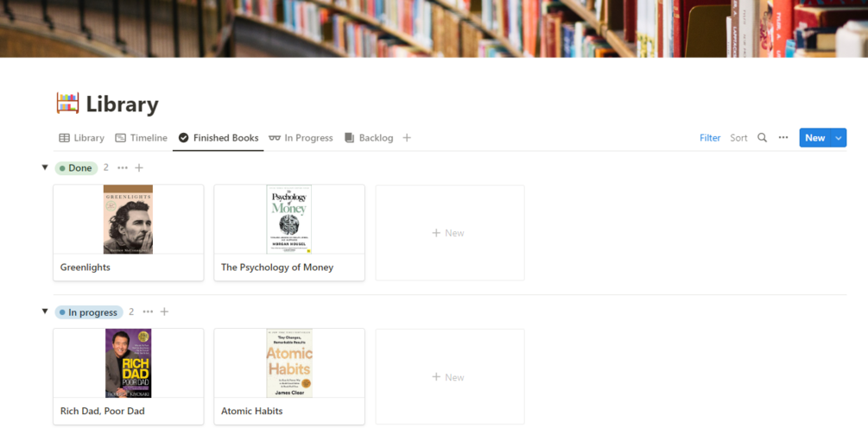This screenshot has height=428, width=868.
Task: Click the empty New card under Done
Action: [x=450, y=233]
